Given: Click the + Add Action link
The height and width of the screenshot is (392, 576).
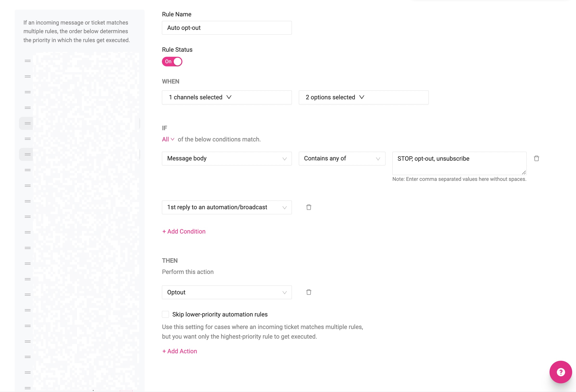Looking at the screenshot, I should pos(179,351).
